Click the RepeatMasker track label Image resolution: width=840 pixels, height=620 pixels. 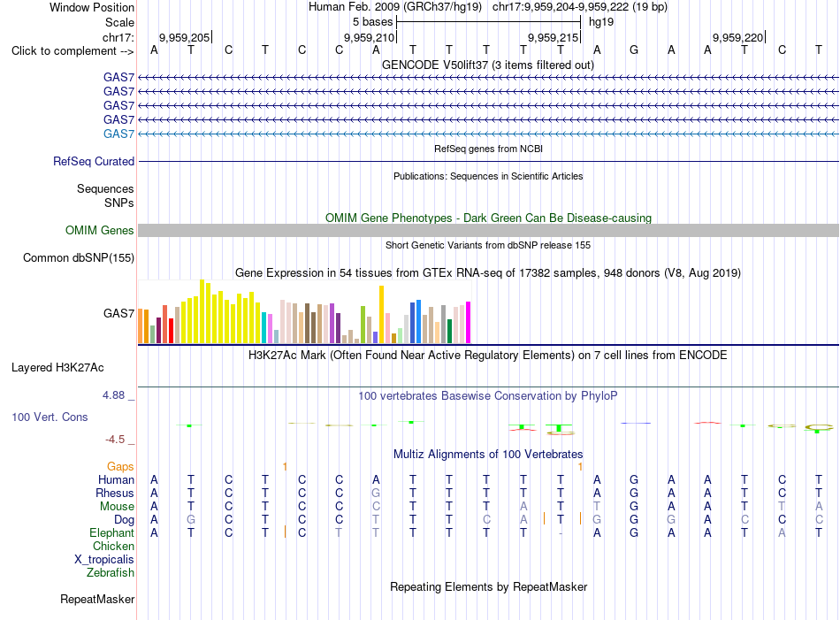tap(97, 599)
